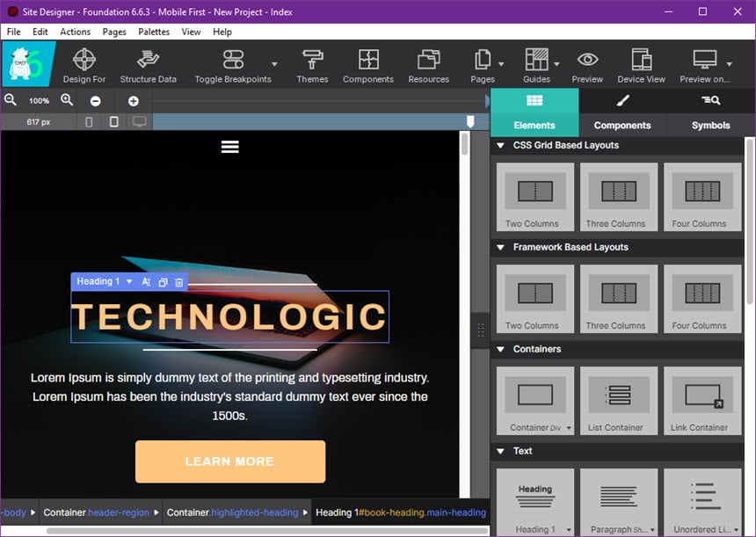Toggle Guides in the toolbar

click(536, 65)
